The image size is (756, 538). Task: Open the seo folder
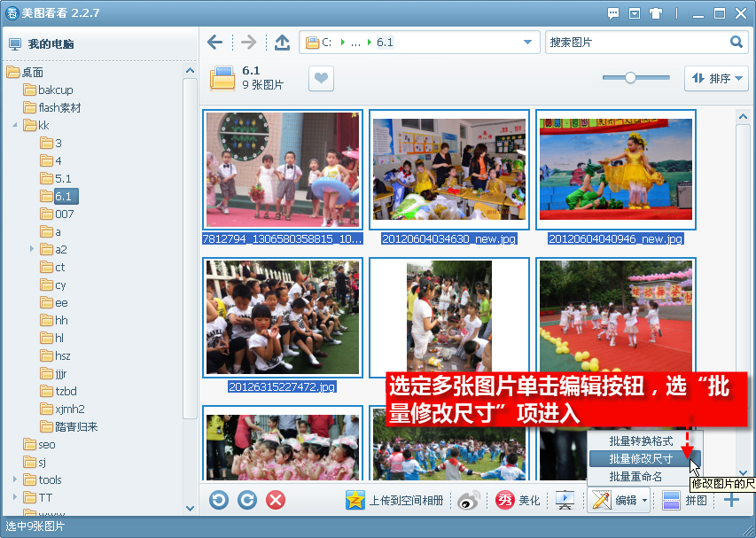(x=47, y=444)
